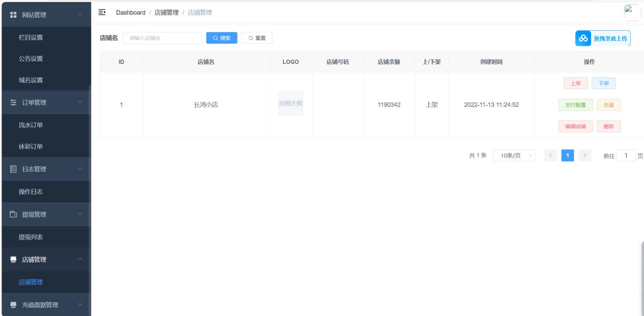Select 提现列表 menu item
This screenshot has width=644, height=316.
tap(31, 237)
